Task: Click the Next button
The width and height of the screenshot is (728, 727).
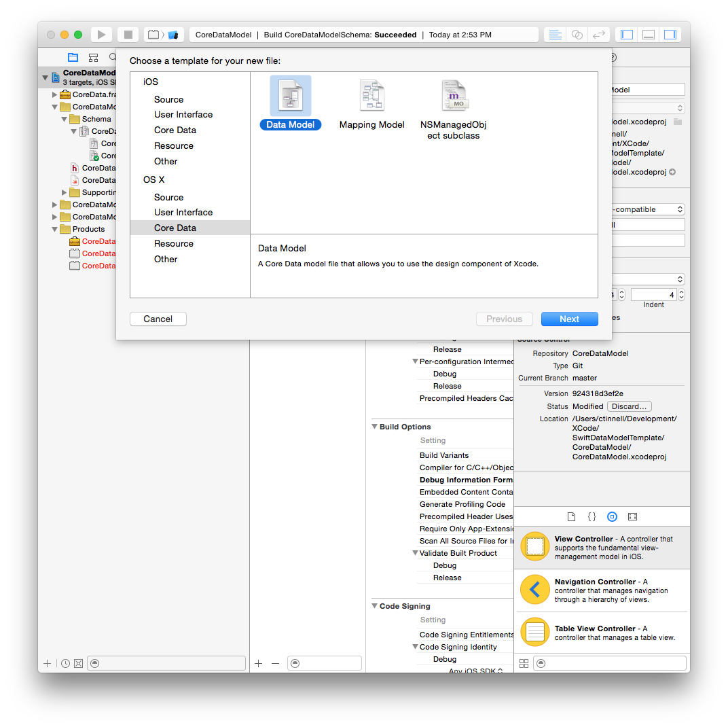Action: tap(569, 319)
